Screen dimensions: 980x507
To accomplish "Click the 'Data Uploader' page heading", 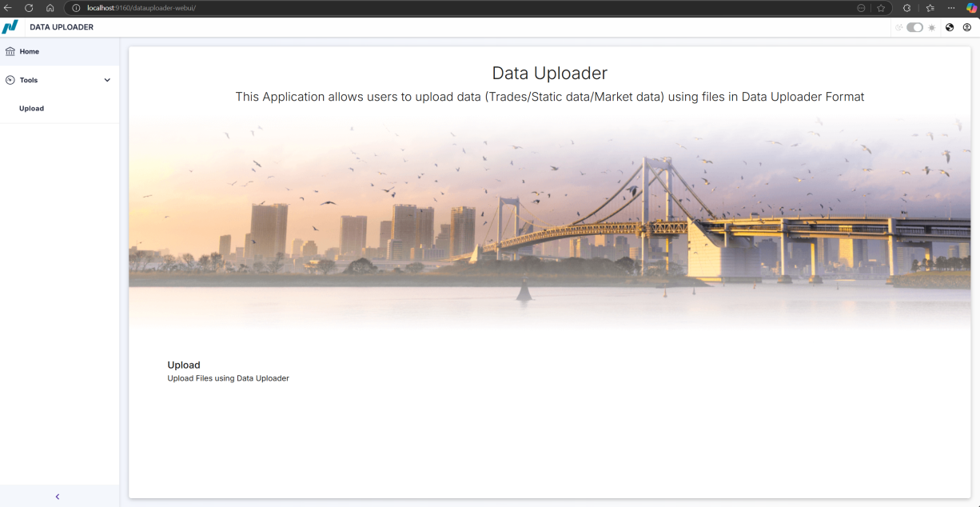I will (x=550, y=73).
